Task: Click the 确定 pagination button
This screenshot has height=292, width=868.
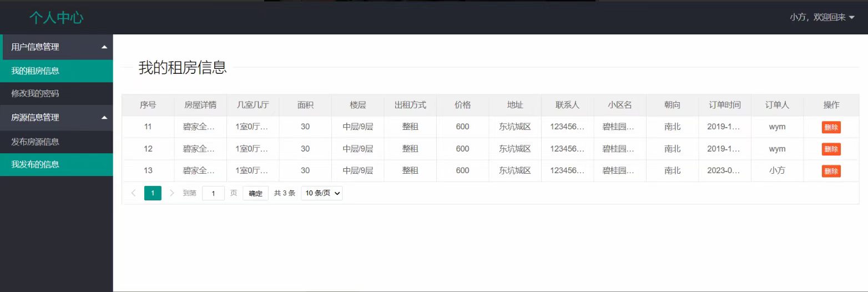Action: (255, 193)
